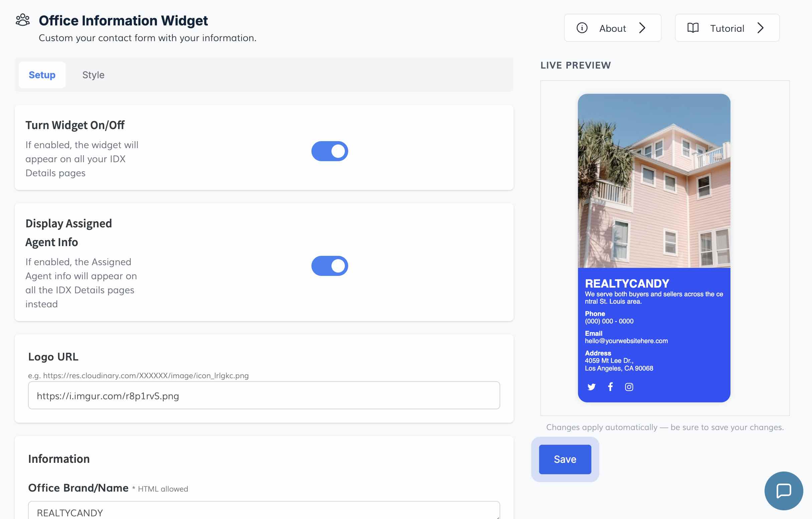The image size is (812, 519).
Task: Switch to the Style tab
Action: tap(94, 75)
